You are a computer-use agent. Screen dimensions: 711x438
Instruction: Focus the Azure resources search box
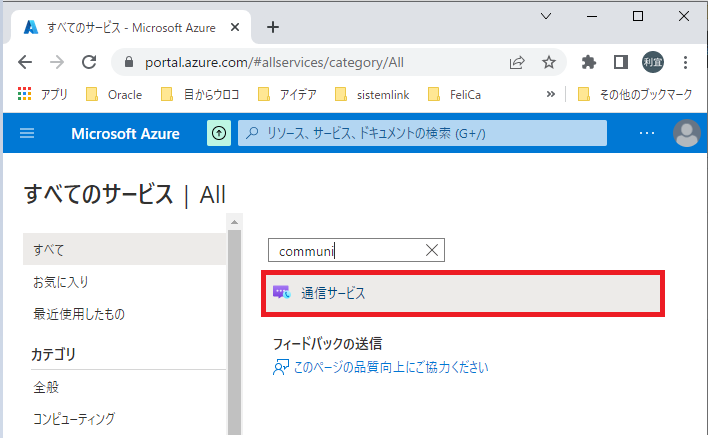422,133
